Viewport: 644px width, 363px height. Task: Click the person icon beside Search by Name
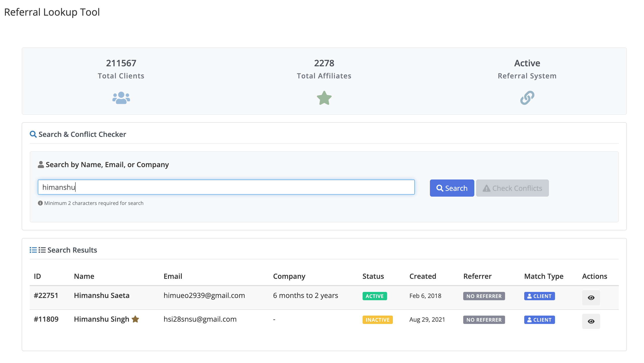click(x=41, y=165)
